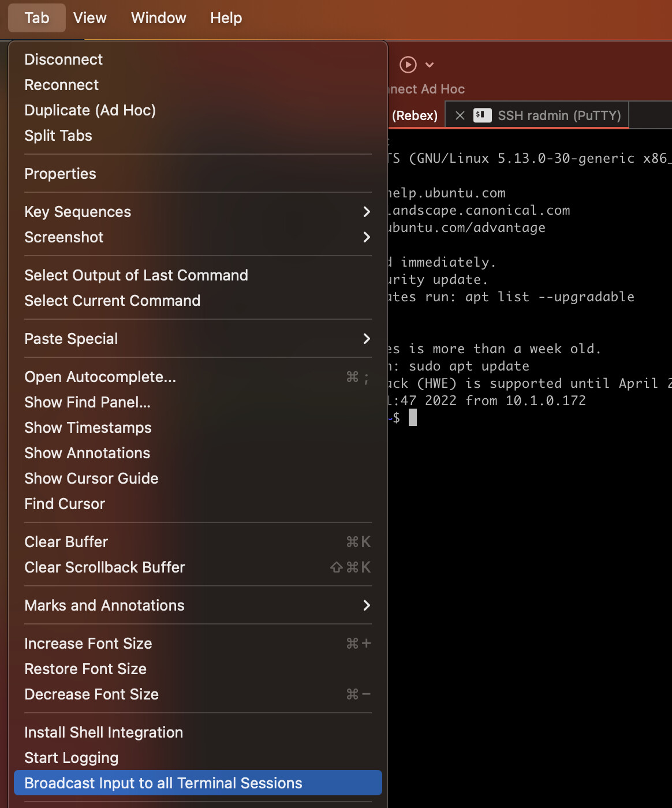This screenshot has height=808, width=672.
Task: Click Install Shell Integration
Action: click(103, 732)
